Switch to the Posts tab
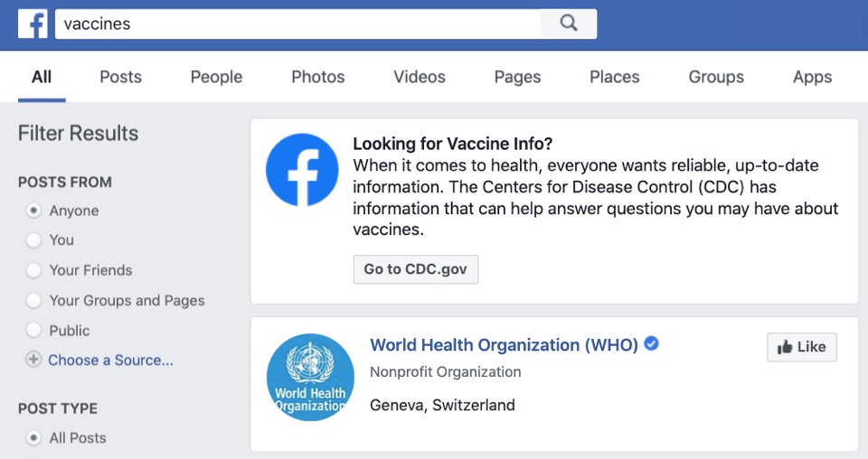This screenshot has width=868, height=459. (120, 77)
